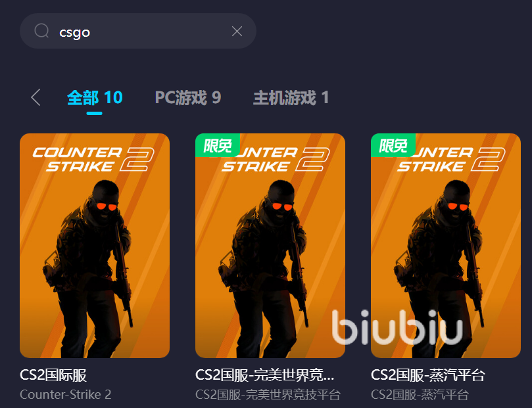This screenshot has height=408, width=532.
Task: Click Counter Strike 2 logo on CS2国际服 cover
Action: pyautogui.click(x=93, y=159)
